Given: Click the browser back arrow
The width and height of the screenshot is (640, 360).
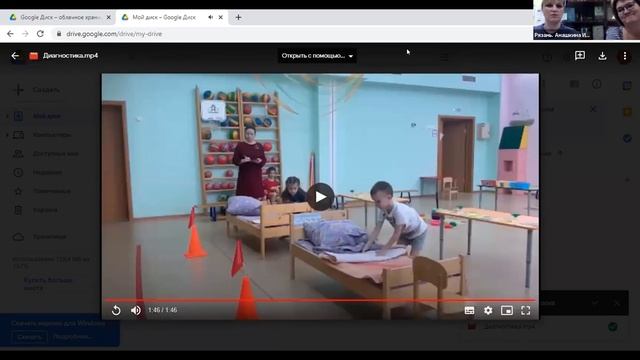Looking at the screenshot, I should tap(10, 34).
